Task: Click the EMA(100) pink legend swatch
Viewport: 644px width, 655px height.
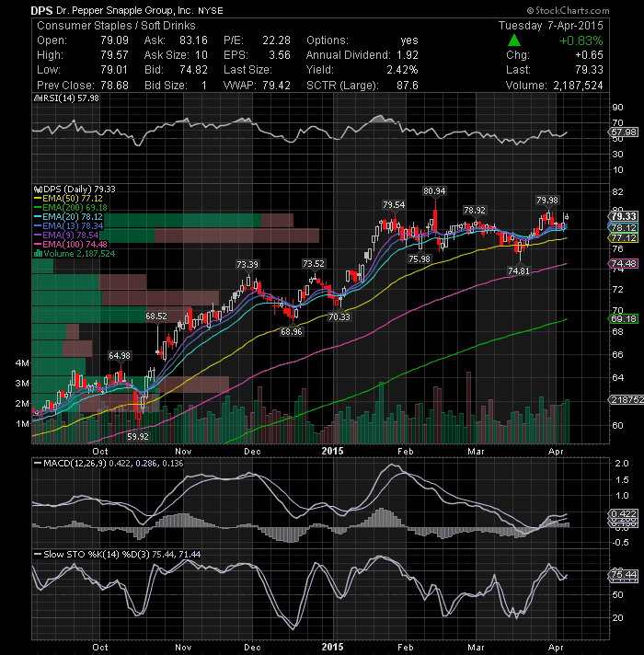Action: pos(38,245)
